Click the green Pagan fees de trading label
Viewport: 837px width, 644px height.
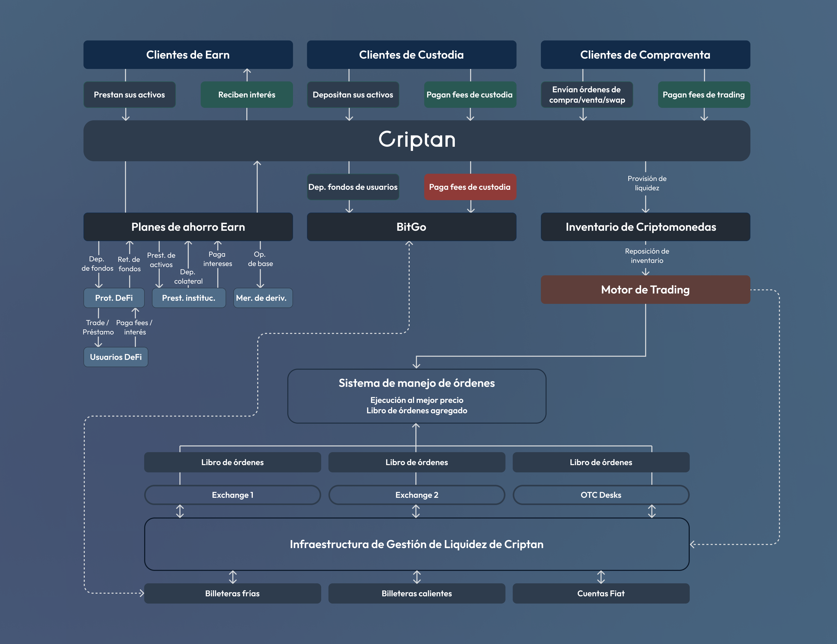(x=704, y=94)
